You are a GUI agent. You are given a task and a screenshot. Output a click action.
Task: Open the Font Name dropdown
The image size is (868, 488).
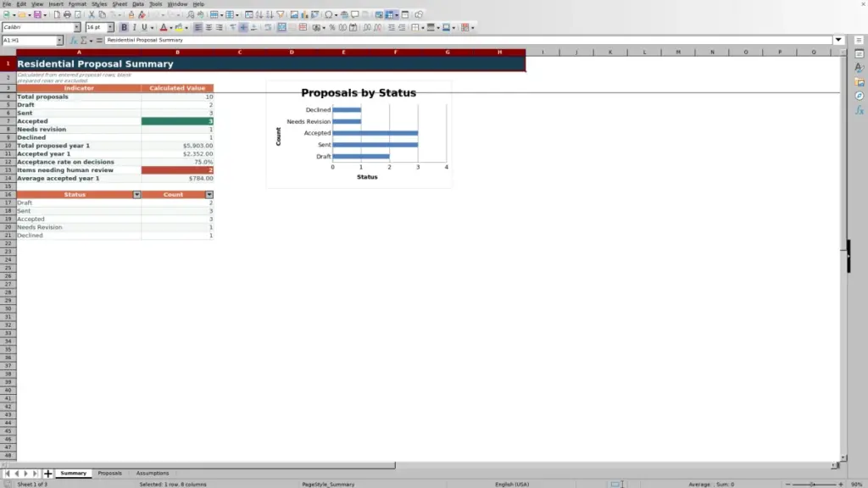[x=76, y=27]
